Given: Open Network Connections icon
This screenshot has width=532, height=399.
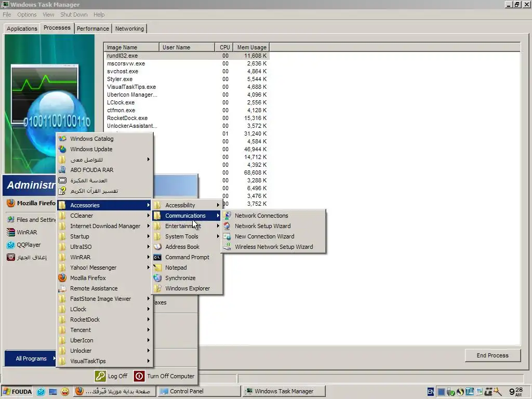Looking at the screenshot, I should pos(227,216).
